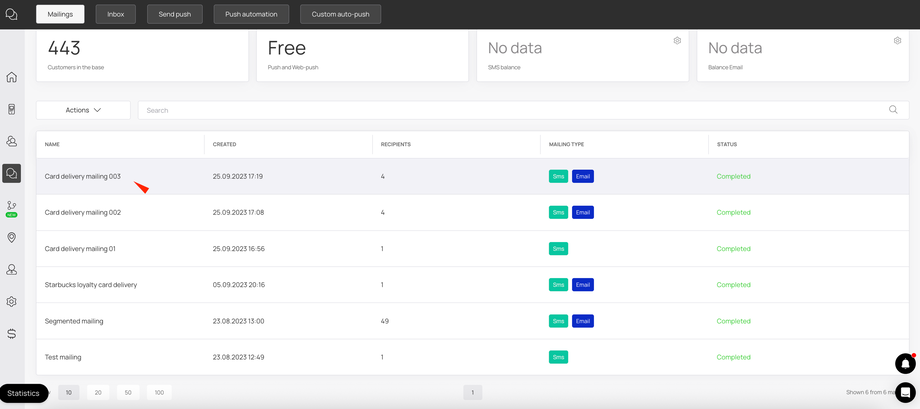Open the Push automation tab
The image size is (920, 409).
click(x=251, y=14)
